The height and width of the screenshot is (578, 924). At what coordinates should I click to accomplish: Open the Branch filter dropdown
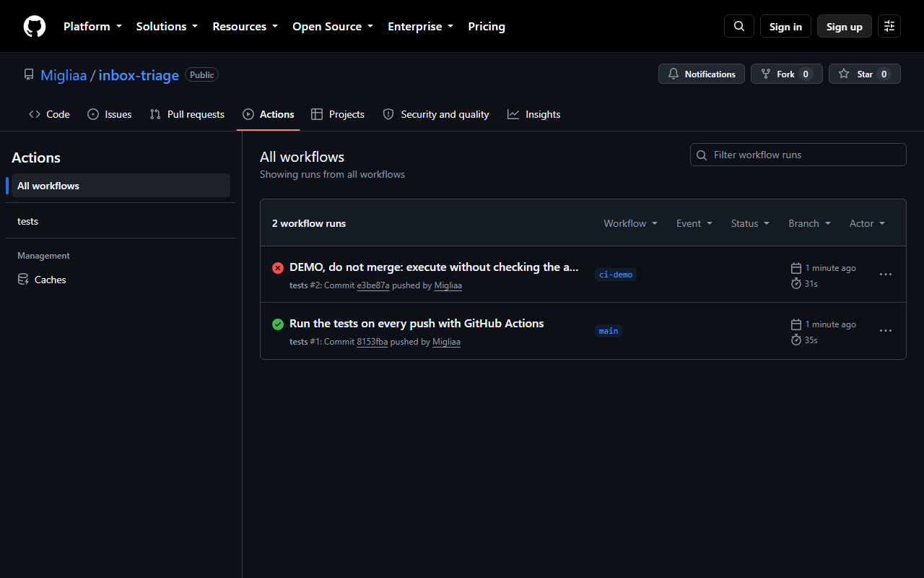[810, 223]
